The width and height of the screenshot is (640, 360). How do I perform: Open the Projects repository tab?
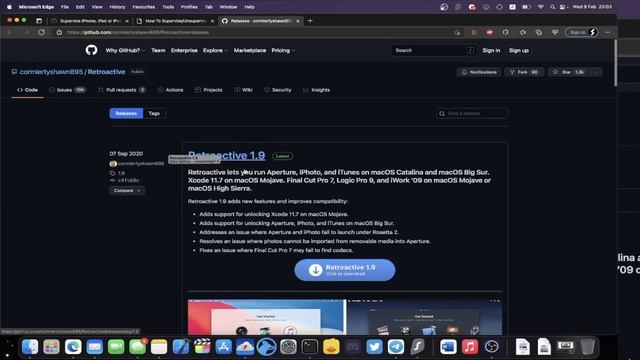click(x=209, y=90)
